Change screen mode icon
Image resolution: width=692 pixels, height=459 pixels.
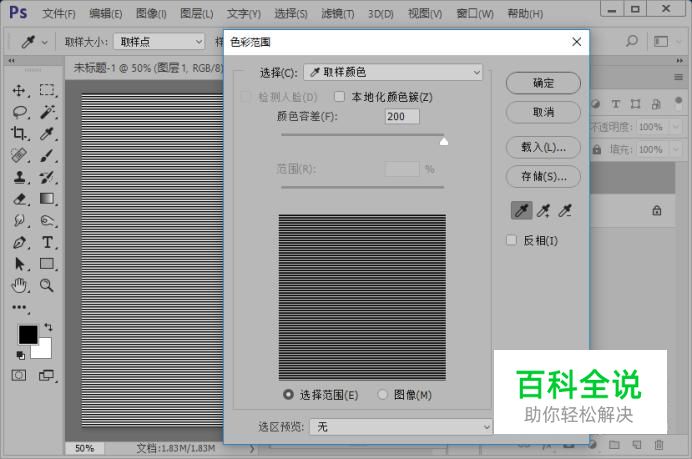pyautogui.click(x=46, y=376)
